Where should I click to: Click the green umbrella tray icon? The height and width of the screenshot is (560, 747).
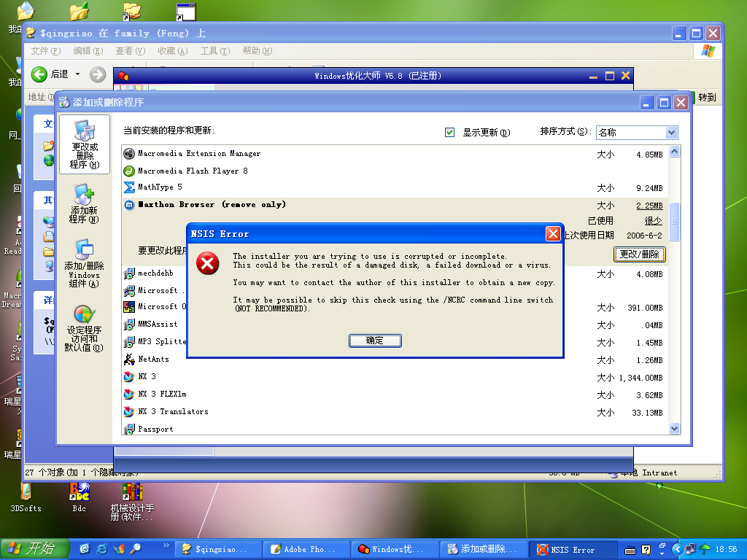point(705,550)
